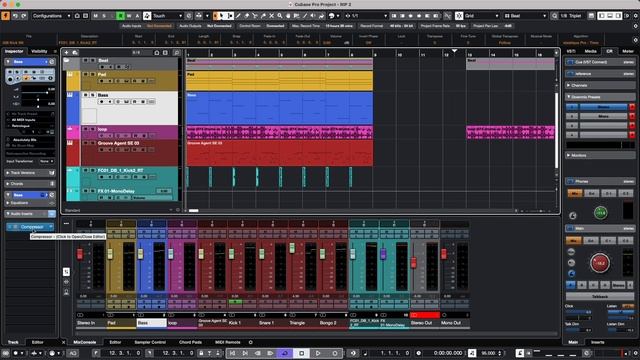Viewport: 640px width, 360px height.
Task: Select the Draw pencil tool
Action: pos(238,16)
